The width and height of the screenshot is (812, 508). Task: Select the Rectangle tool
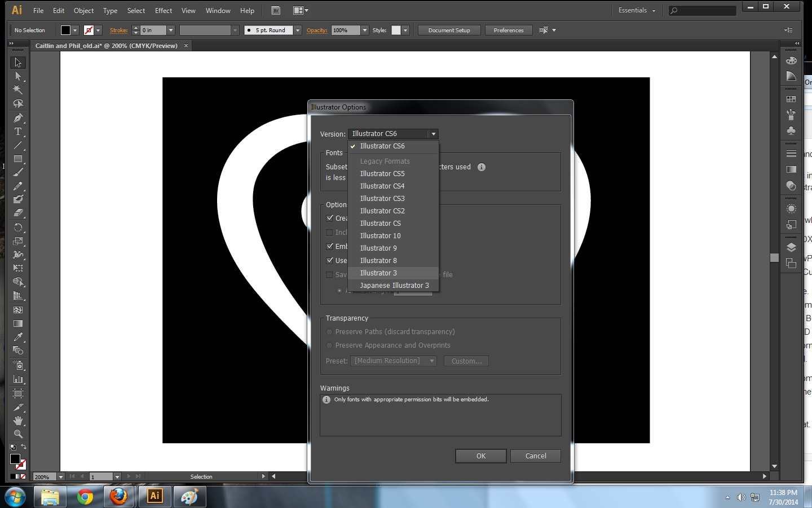click(18, 159)
